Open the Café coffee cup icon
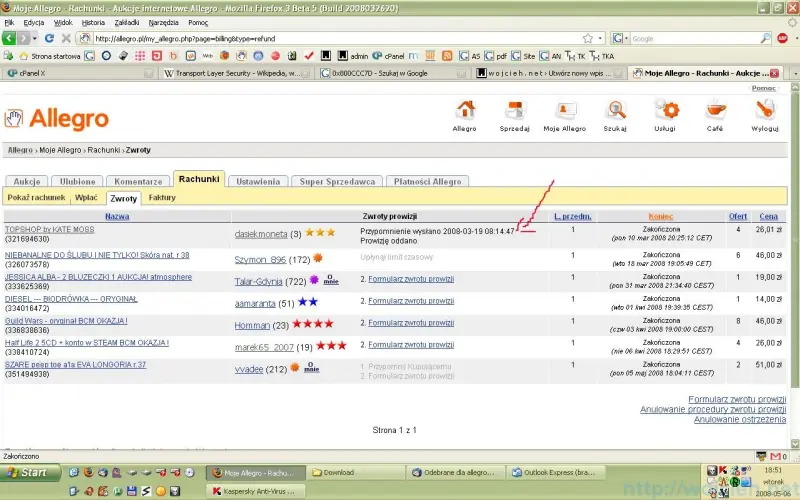Image resolution: width=800 pixels, height=500 pixels. (x=715, y=111)
